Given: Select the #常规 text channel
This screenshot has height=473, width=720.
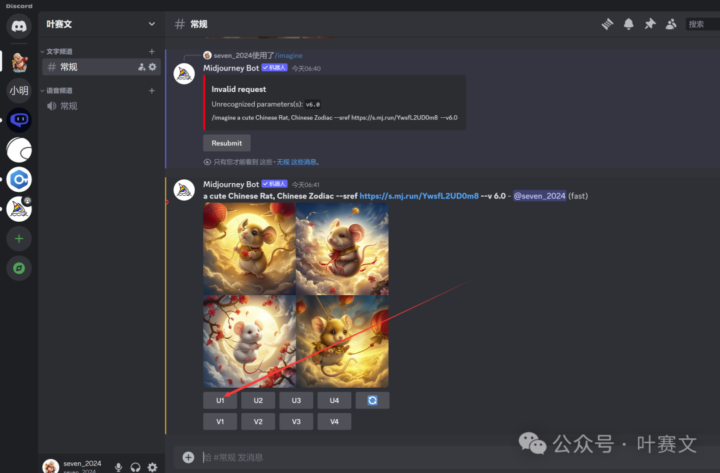Looking at the screenshot, I should pos(101,67).
